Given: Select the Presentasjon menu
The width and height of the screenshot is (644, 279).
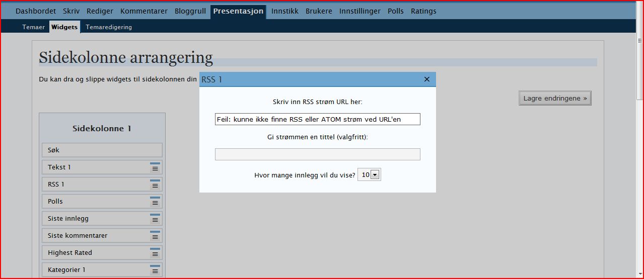Looking at the screenshot, I should (x=238, y=11).
